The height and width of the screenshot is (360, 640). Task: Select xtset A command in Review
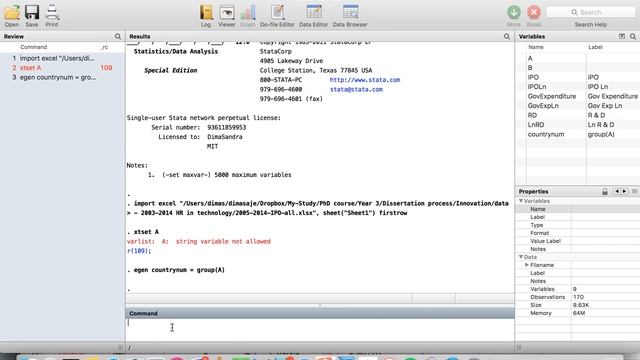point(62,68)
